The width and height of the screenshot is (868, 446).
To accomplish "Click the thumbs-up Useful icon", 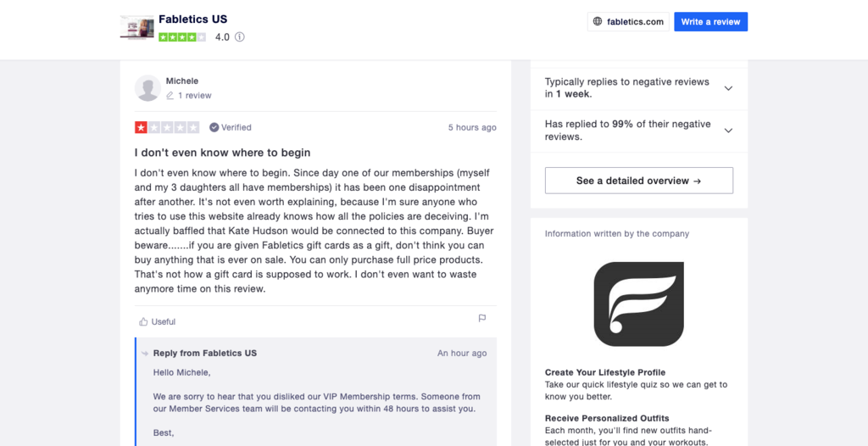I will [x=143, y=321].
